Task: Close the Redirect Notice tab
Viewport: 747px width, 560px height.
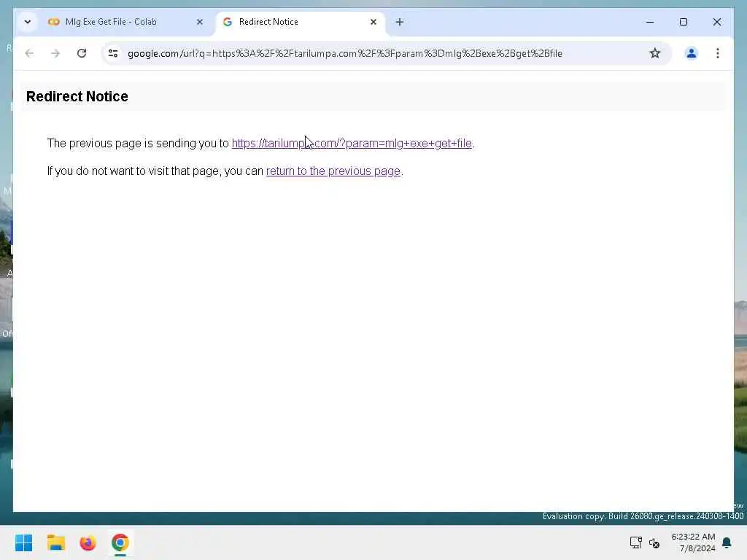Action: click(373, 22)
